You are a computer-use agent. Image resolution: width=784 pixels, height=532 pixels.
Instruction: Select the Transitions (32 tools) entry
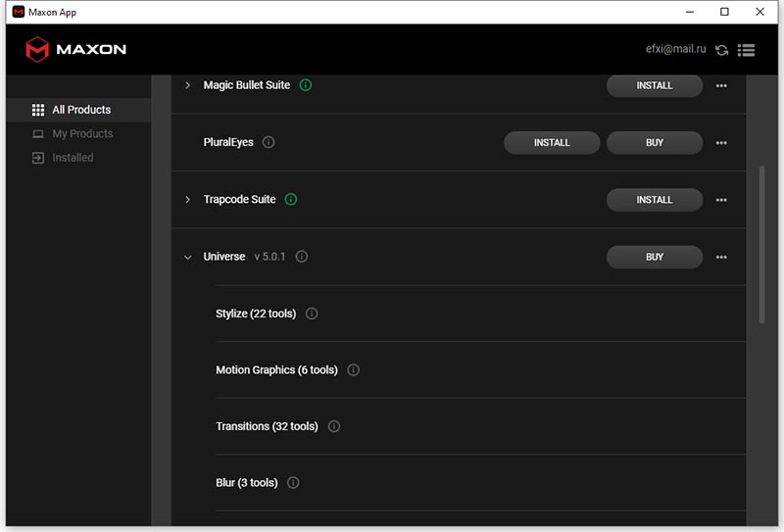pyautogui.click(x=267, y=426)
